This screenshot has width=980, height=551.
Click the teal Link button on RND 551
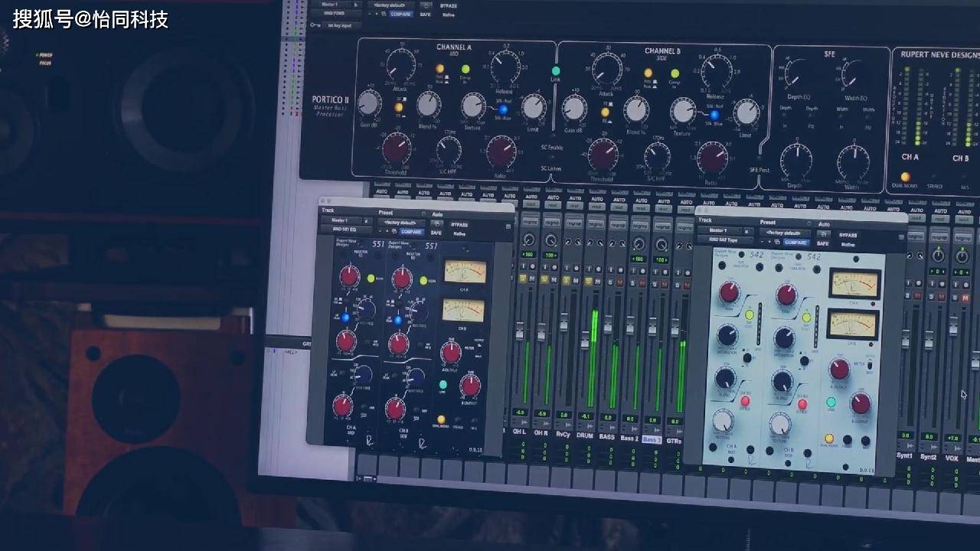(x=443, y=385)
